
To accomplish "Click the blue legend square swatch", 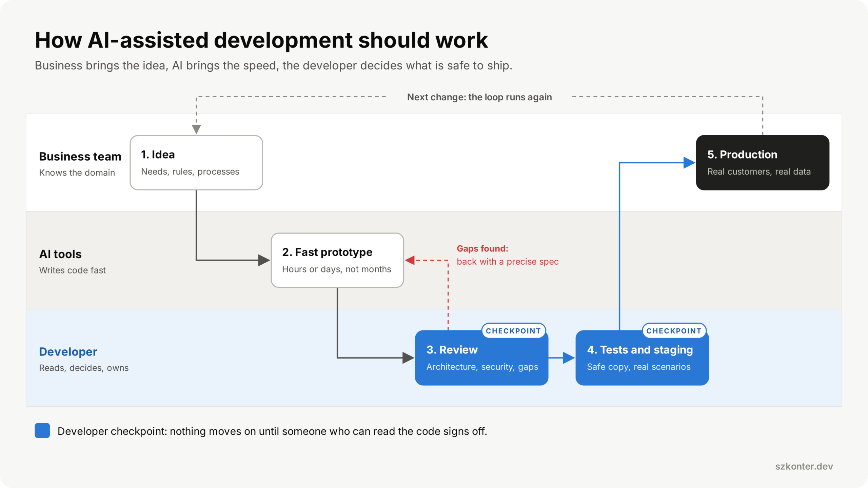I will coord(42,430).
